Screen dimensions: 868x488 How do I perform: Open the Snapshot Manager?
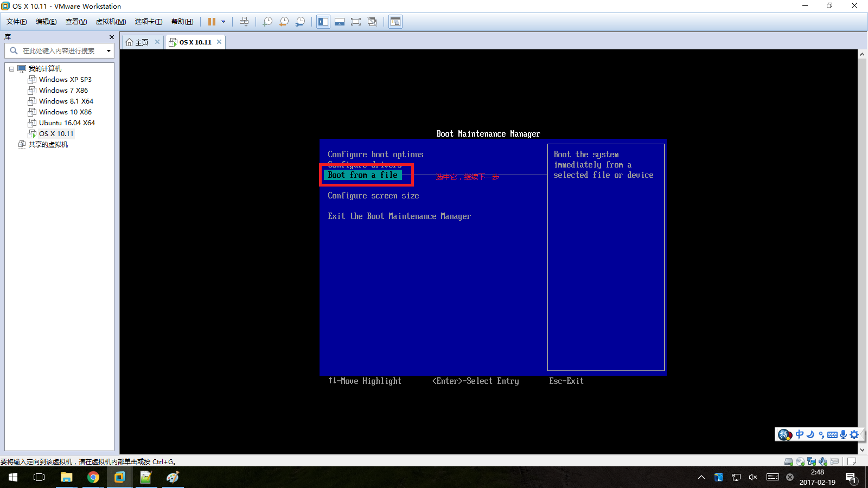click(x=300, y=22)
